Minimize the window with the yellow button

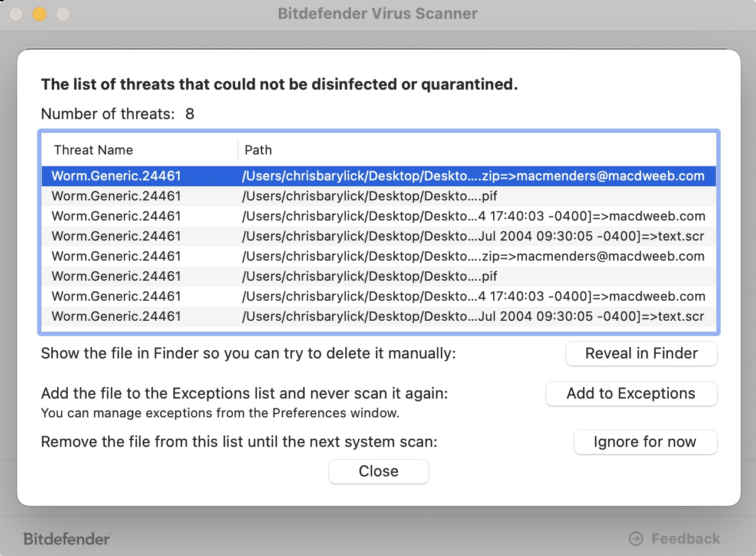[x=39, y=14]
